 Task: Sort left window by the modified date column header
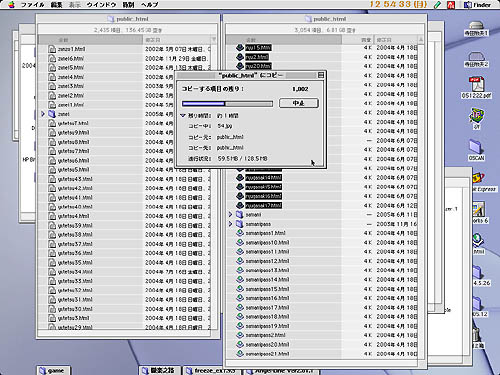point(177,40)
